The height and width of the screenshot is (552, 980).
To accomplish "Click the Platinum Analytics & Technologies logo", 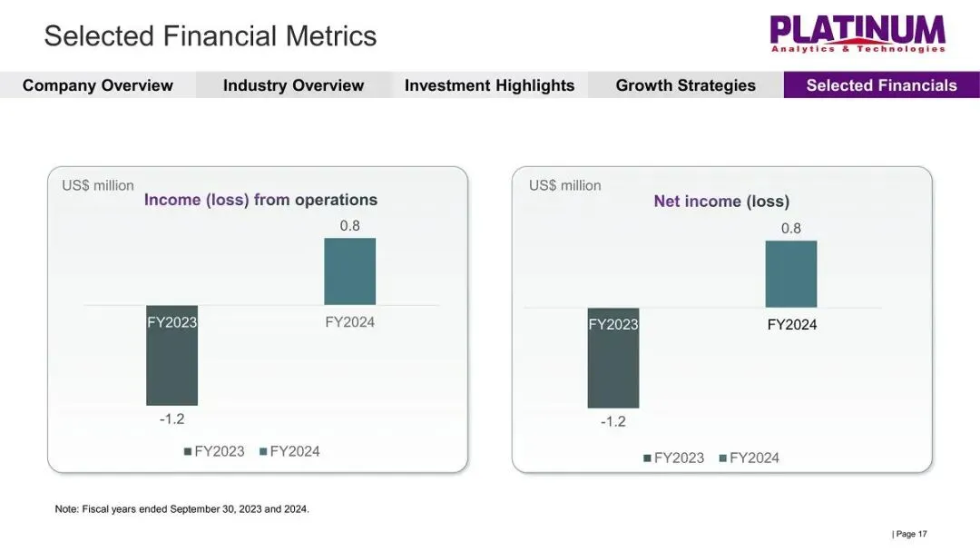I will (x=857, y=34).
